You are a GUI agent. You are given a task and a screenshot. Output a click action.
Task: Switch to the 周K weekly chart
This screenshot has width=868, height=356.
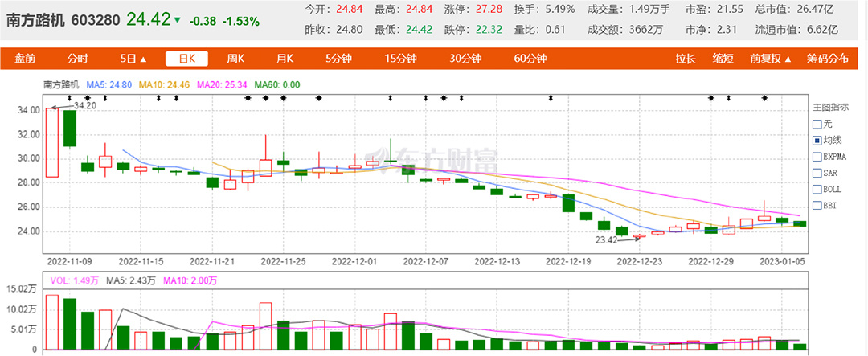pos(237,59)
